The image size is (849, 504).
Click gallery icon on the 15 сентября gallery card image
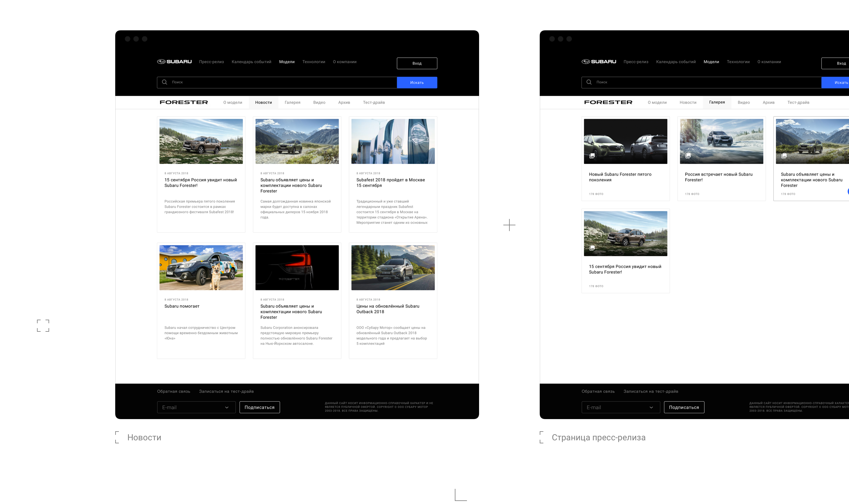coord(592,248)
